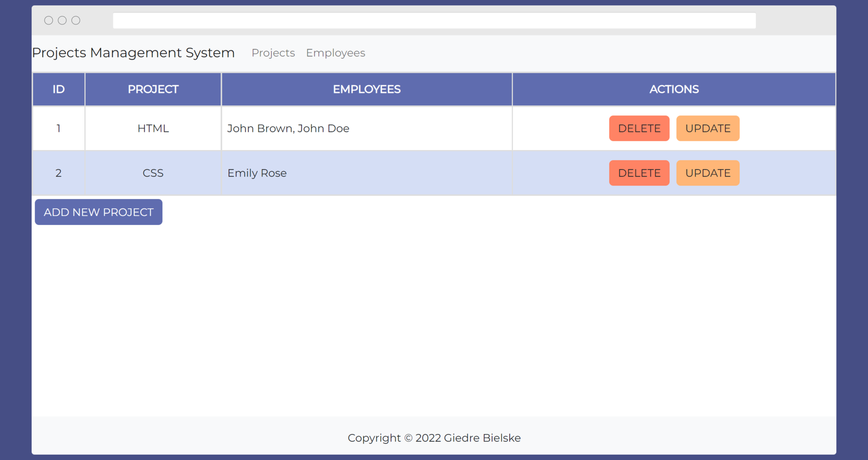Open the Projects navigation link
This screenshot has width=868, height=460.
point(273,53)
